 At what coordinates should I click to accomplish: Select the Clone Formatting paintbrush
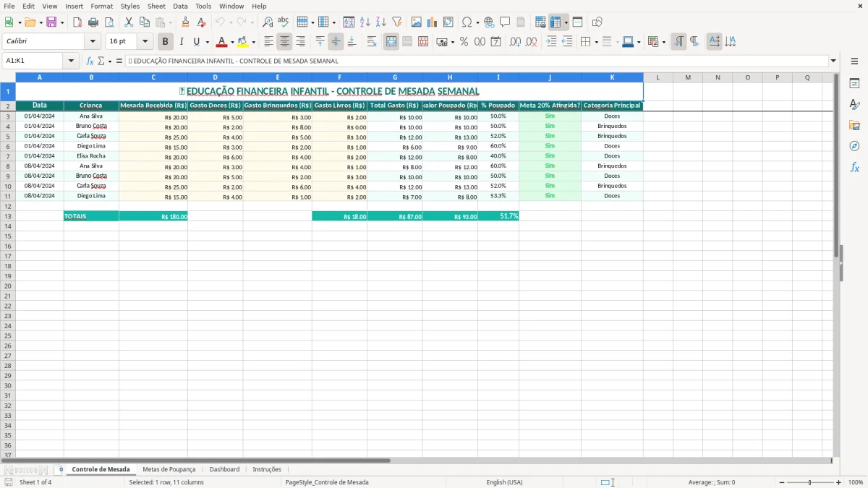(185, 22)
